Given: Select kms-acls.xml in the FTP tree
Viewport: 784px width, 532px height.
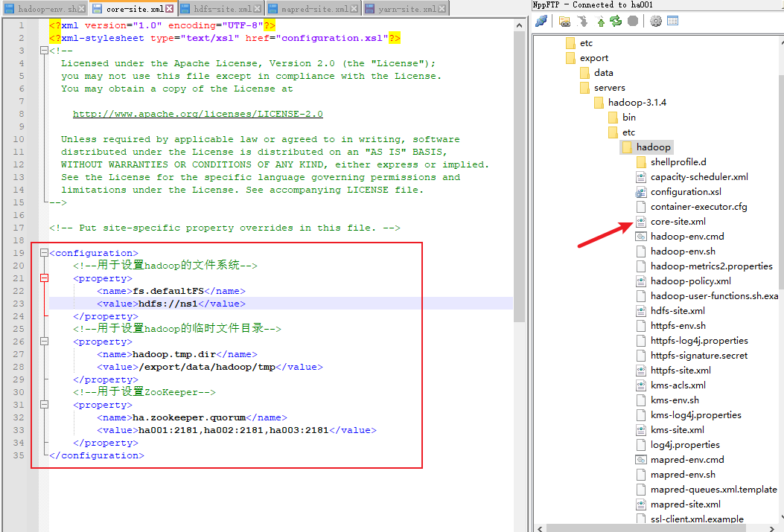Looking at the screenshot, I should point(678,385).
